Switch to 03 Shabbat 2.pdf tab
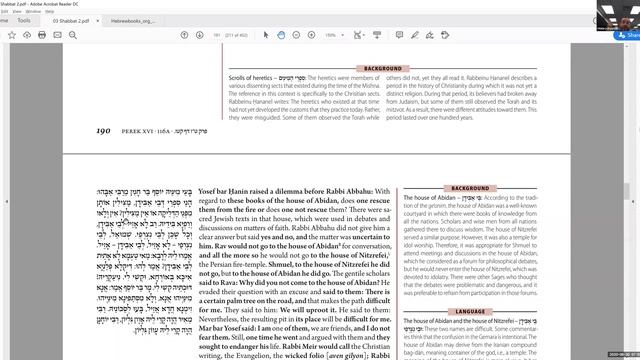Viewport: 640px width, 360px height. tap(71, 21)
